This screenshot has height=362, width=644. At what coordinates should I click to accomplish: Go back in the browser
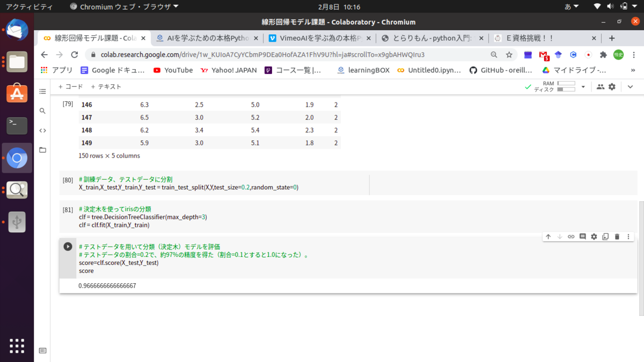[x=44, y=55]
